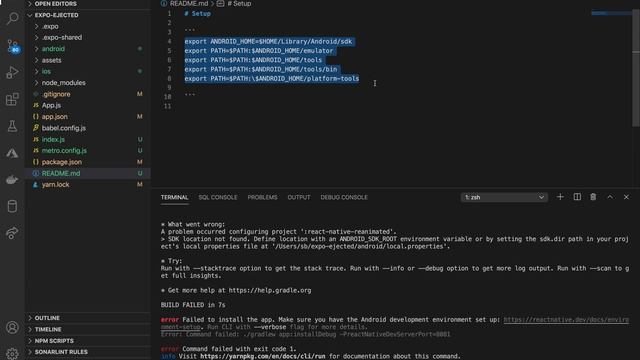Split the terminal panel
640x360 pixels.
coord(577,197)
